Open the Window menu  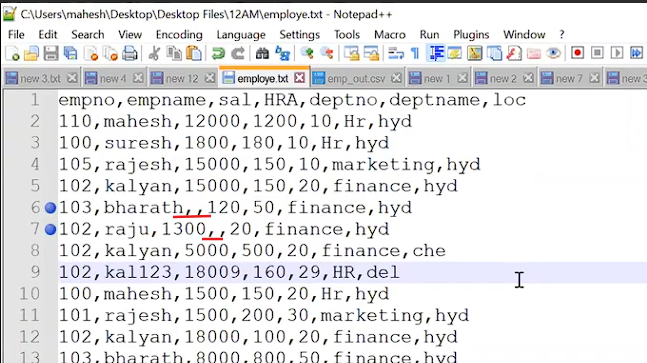(x=524, y=35)
